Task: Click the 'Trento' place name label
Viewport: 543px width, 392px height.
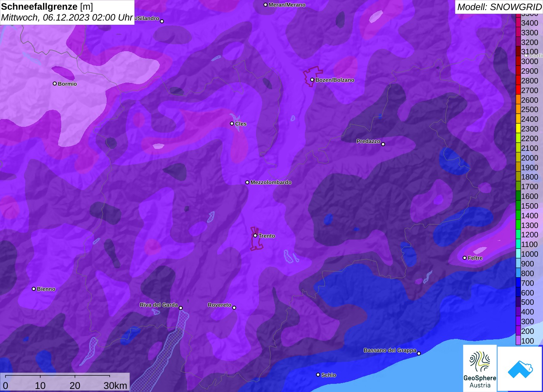Action: coord(267,236)
